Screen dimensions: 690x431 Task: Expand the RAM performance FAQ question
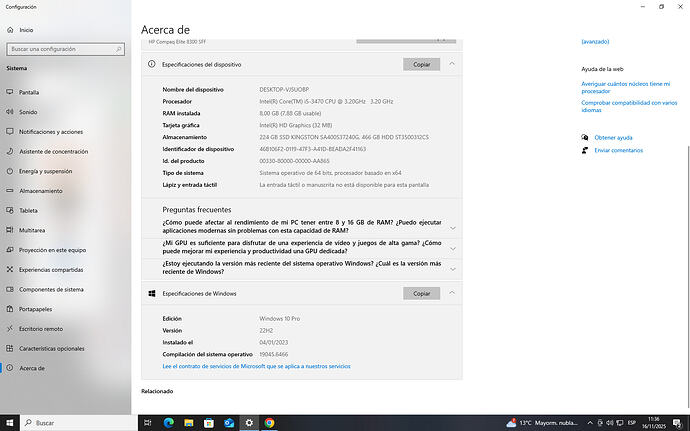click(x=453, y=227)
